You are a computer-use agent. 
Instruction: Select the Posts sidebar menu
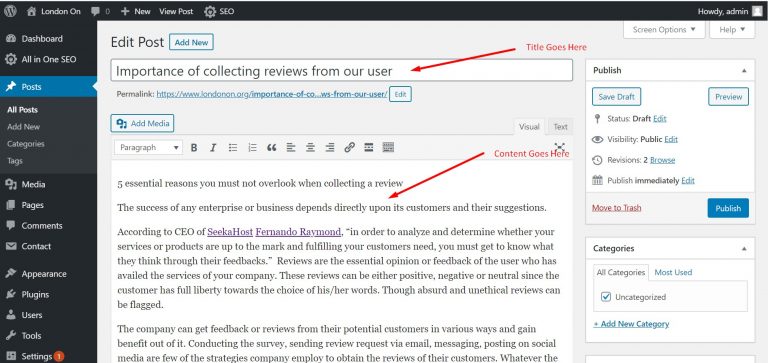pyautogui.click(x=48, y=87)
